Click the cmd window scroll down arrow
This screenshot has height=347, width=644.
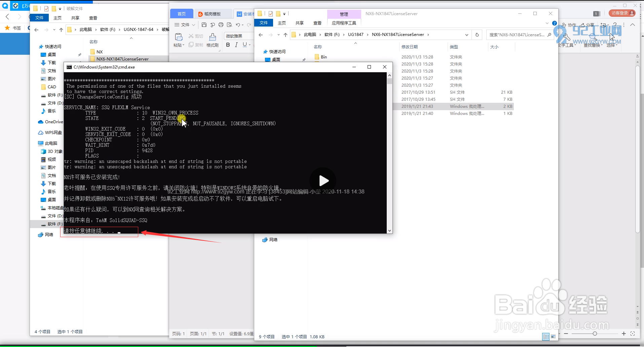tap(389, 231)
